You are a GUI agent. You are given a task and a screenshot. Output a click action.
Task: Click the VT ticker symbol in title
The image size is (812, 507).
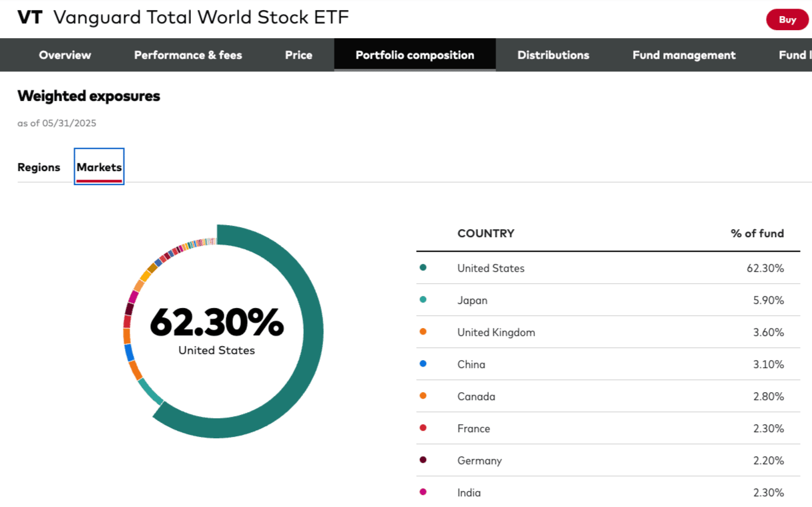pos(30,17)
